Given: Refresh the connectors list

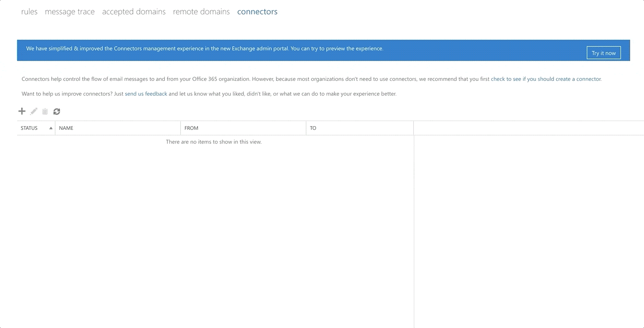Looking at the screenshot, I should [56, 111].
